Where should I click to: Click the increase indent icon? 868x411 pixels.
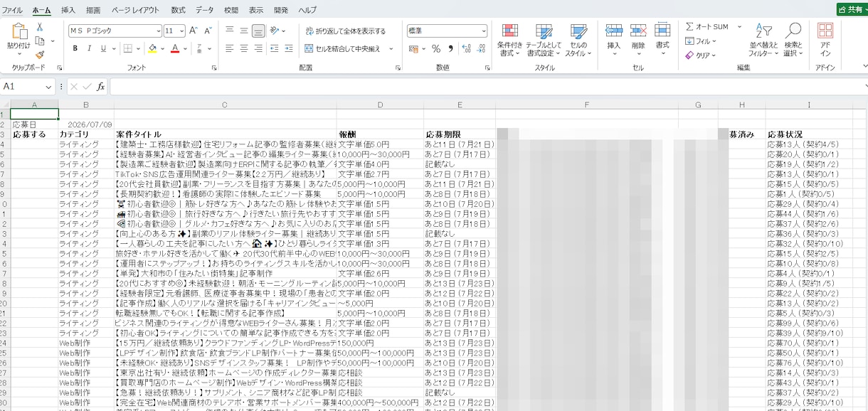pyautogui.click(x=290, y=48)
